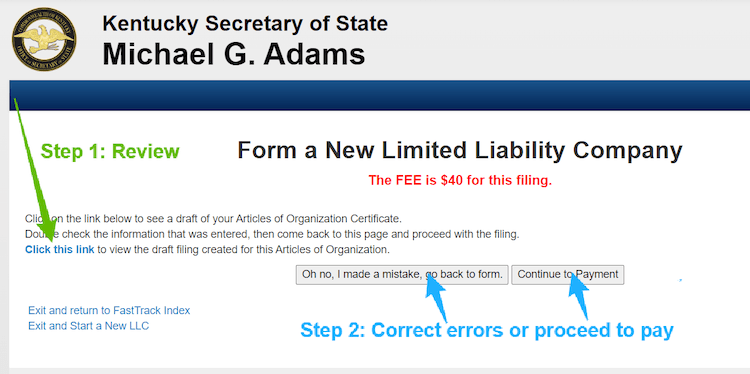This screenshot has width=750, height=374.
Task: Click the Kentucky Secretary of State title text
Action: (x=245, y=23)
